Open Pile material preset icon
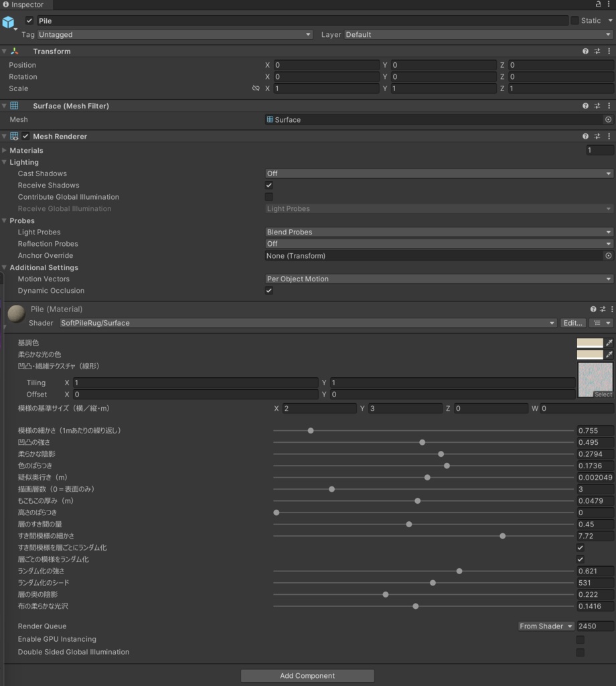This screenshot has width=616, height=686. point(603,309)
